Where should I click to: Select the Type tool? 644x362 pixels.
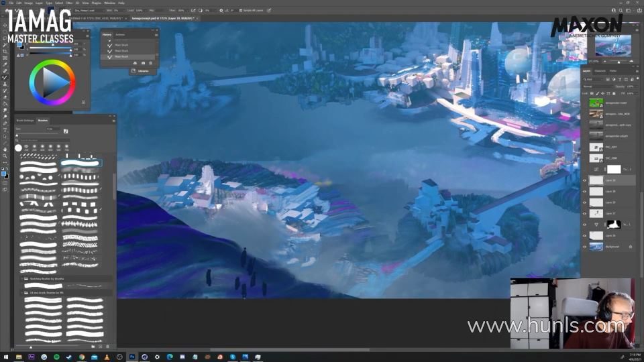coord(5,130)
